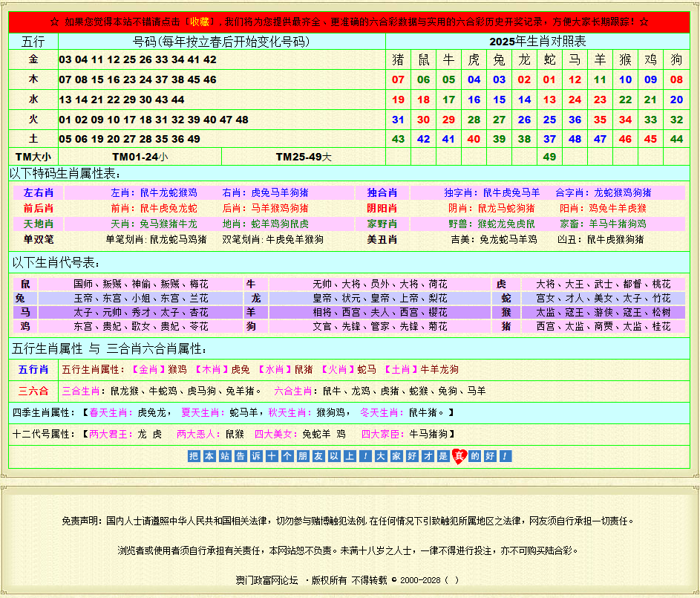Click the 两大君王 label
The width and height of the screenshot is (700, 598).
[108, 434]
